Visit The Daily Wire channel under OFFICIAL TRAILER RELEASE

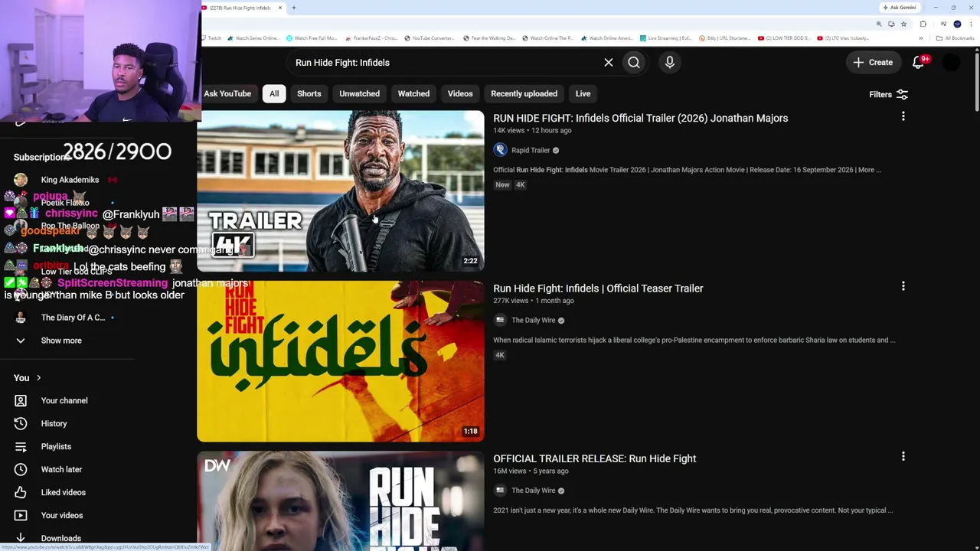point(534,491)
